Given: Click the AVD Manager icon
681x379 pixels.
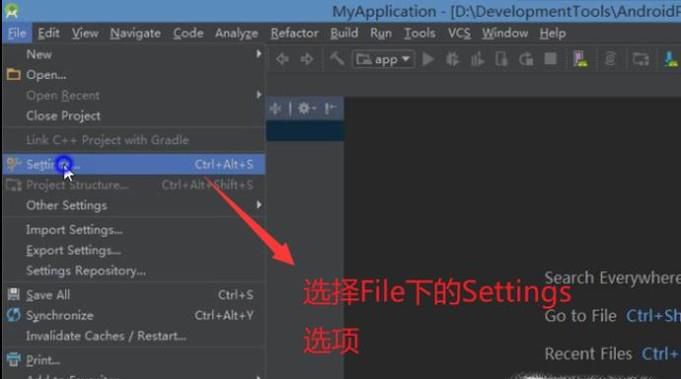Looking at the screenshot, I should point(580,59).
